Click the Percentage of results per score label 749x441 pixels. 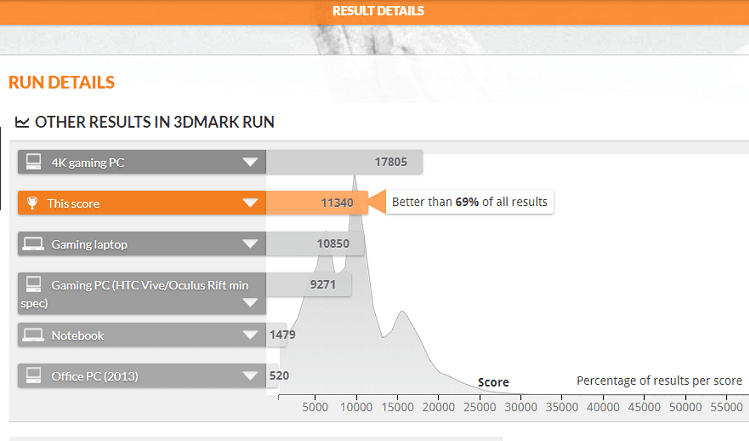(x=659, y=381)
